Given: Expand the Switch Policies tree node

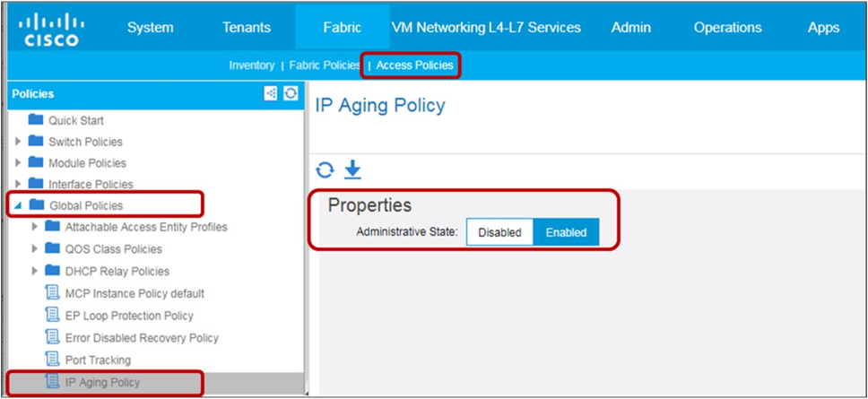Looking at the screenshot, I should click(18, 142).
